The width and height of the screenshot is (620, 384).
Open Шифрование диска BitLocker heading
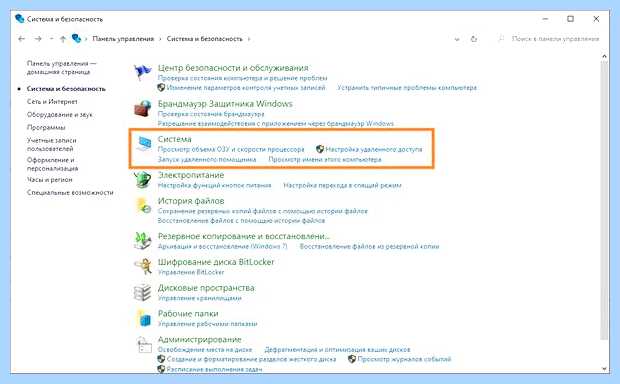tap(216, 262)
